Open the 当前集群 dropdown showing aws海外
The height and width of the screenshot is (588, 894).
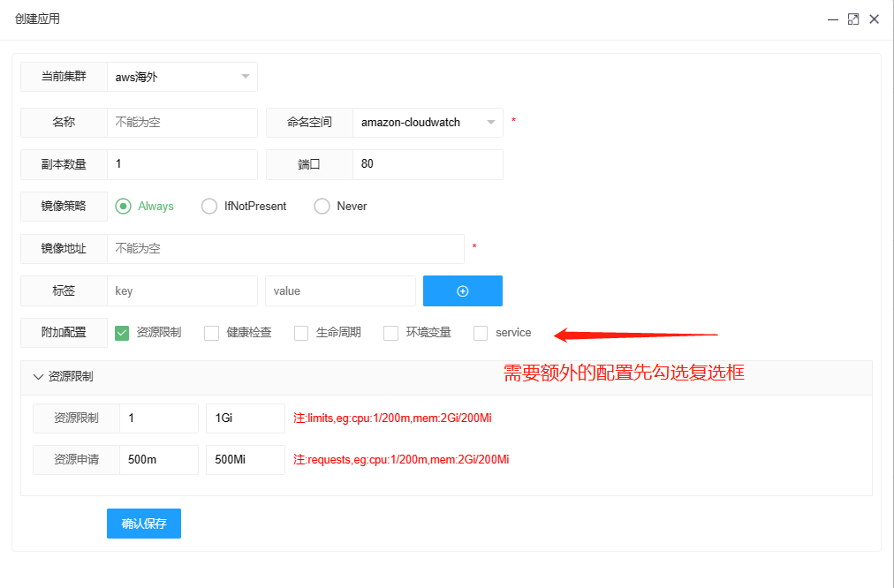(x=182, y=77)
